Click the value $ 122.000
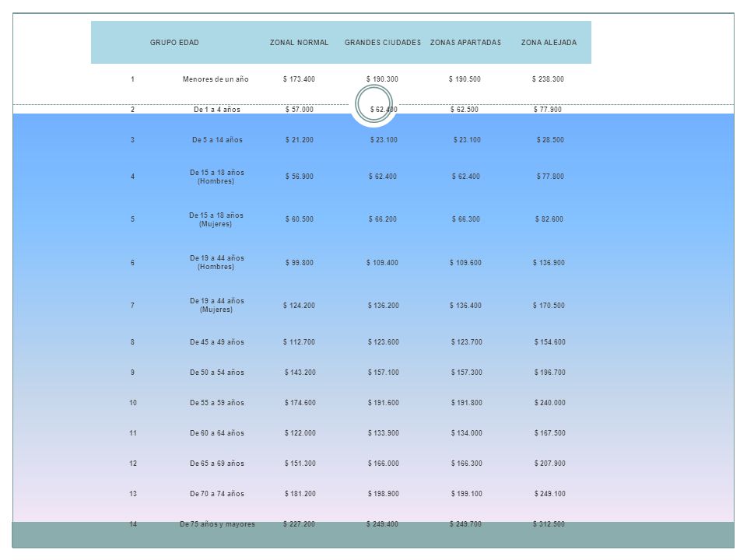747x560 pixels. (x=300, y=433)
